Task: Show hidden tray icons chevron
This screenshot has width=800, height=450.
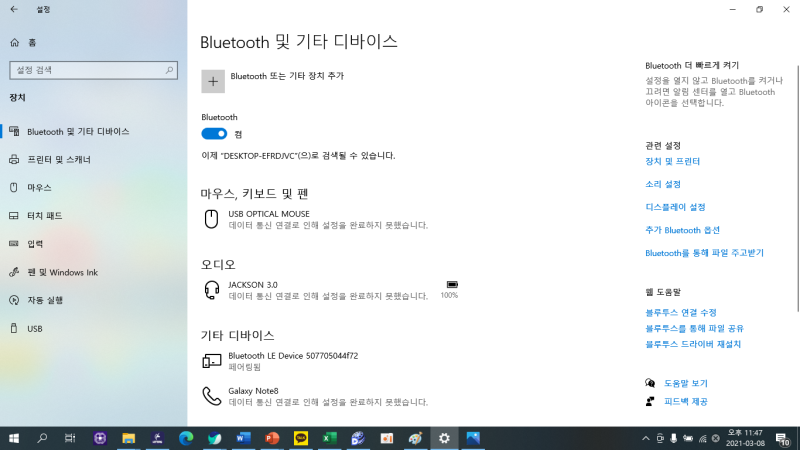Action: tap(645, 438)
